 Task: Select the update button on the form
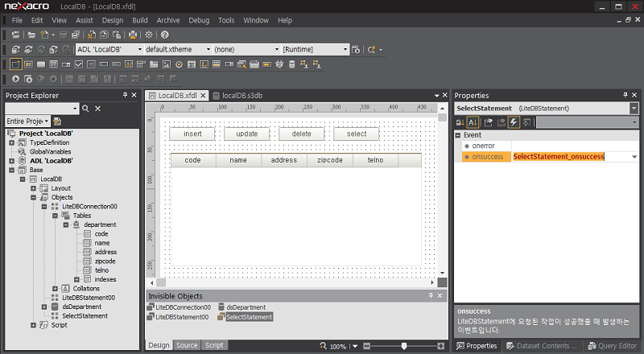247,134
